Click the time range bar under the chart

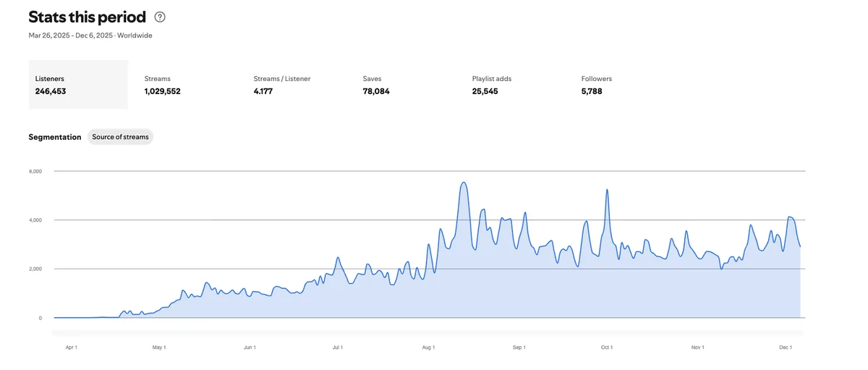pos(428,332)
